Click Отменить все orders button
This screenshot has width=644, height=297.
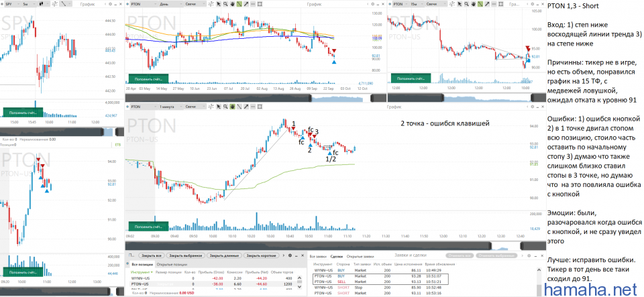pyautogui.click(x=459, y=255)
